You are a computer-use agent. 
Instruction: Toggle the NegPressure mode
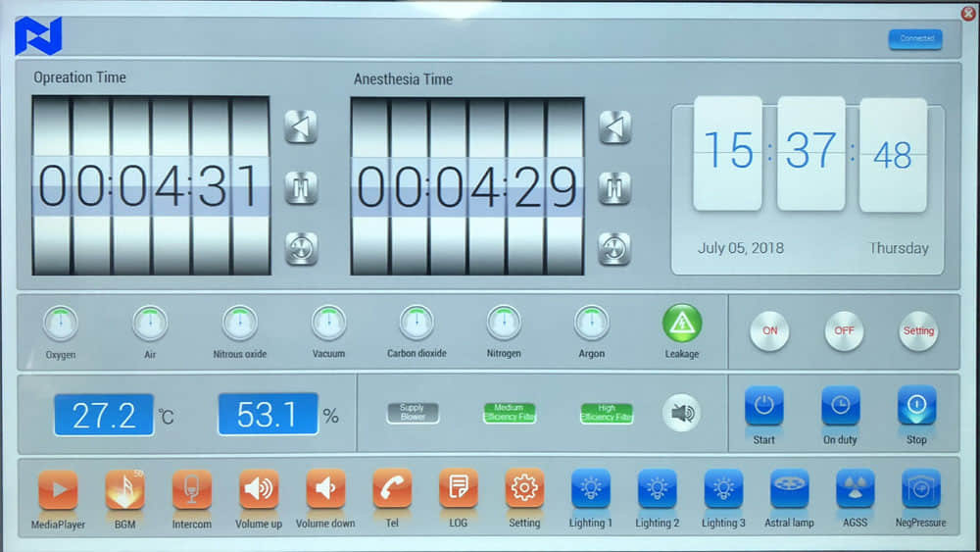point(921,488)
